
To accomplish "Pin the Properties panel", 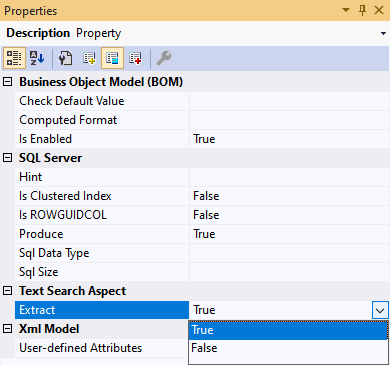I will pos(362,10).
